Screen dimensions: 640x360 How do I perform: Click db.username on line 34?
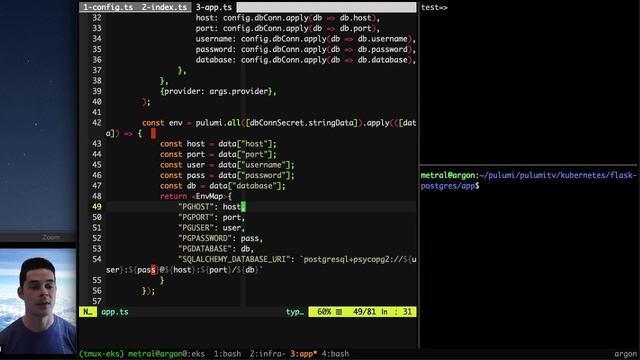point(382,39)
